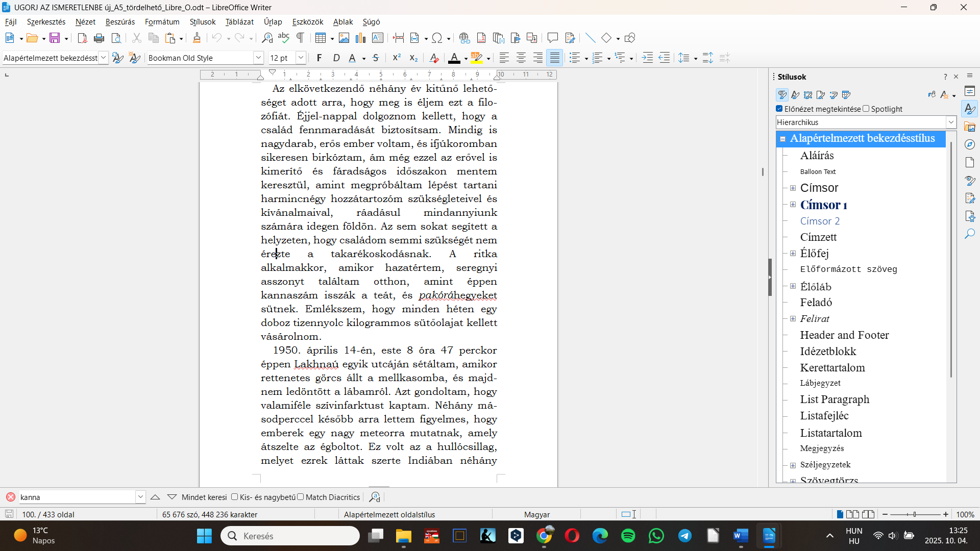This screenshot has height=551, width=980.
Task: Uncheck Előnézet megtekintése checkbox
Action: [779, 109]
